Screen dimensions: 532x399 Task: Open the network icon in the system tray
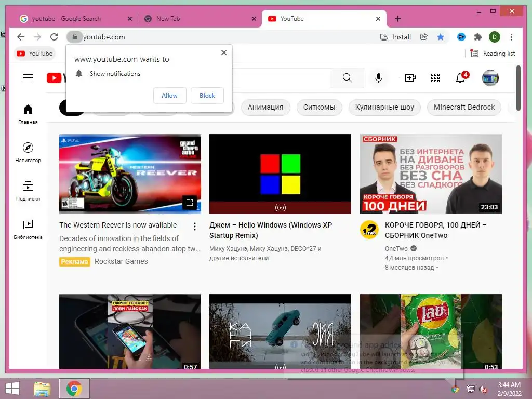click(x=470, y=389)
